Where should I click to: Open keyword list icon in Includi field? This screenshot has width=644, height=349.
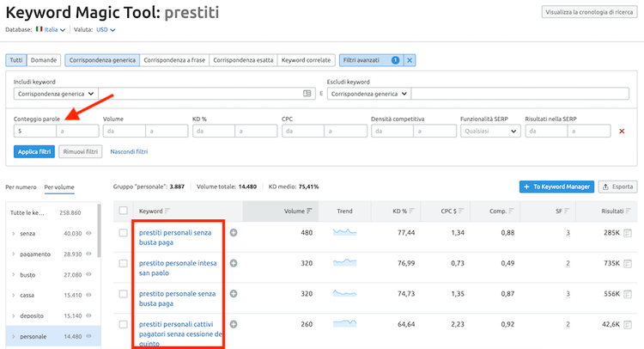point(307,94)
